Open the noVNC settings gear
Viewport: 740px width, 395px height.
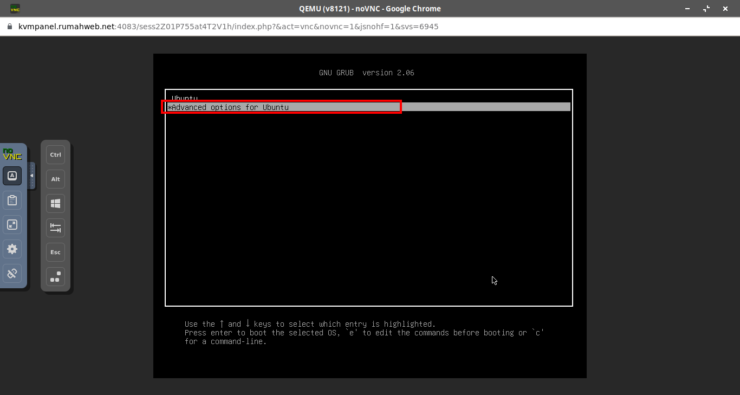12,249
